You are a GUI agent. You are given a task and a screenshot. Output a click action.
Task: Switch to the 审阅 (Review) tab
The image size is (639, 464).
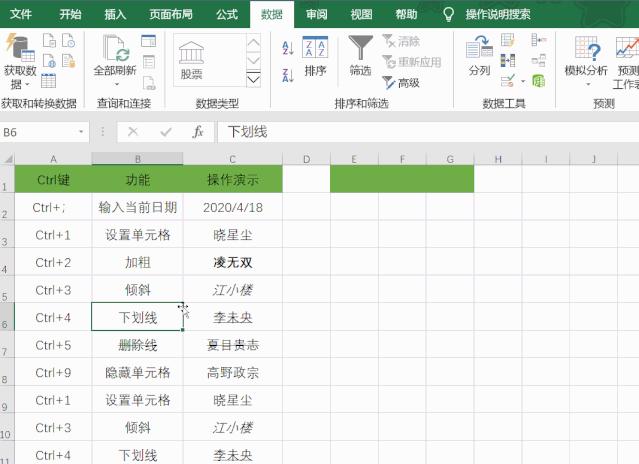click(x=317, y=14)
